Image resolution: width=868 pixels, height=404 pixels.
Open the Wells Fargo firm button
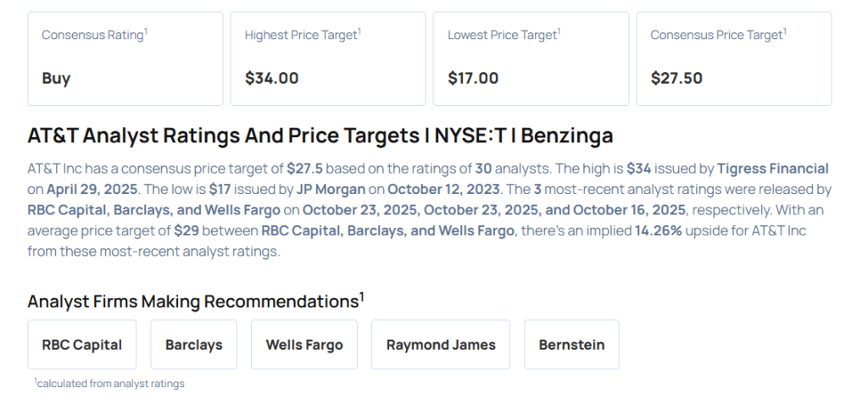(x=304, y=345)
